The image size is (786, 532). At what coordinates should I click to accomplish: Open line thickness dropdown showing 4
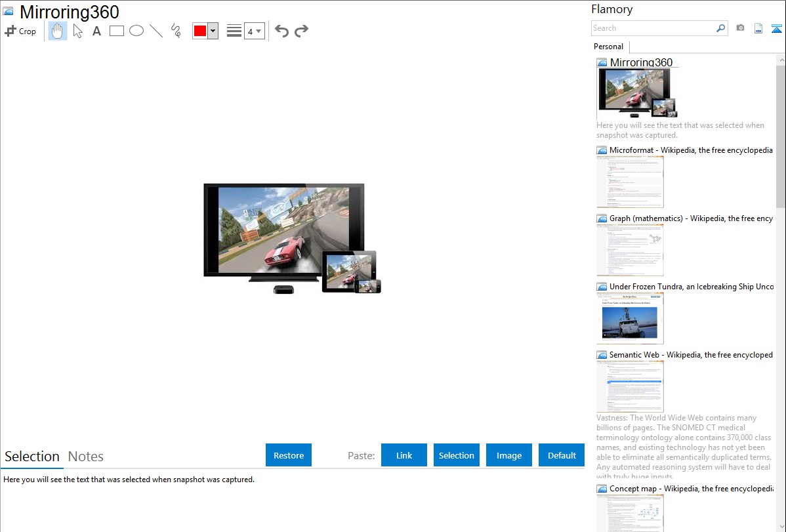pyautogui.click(x=255, y=31)
